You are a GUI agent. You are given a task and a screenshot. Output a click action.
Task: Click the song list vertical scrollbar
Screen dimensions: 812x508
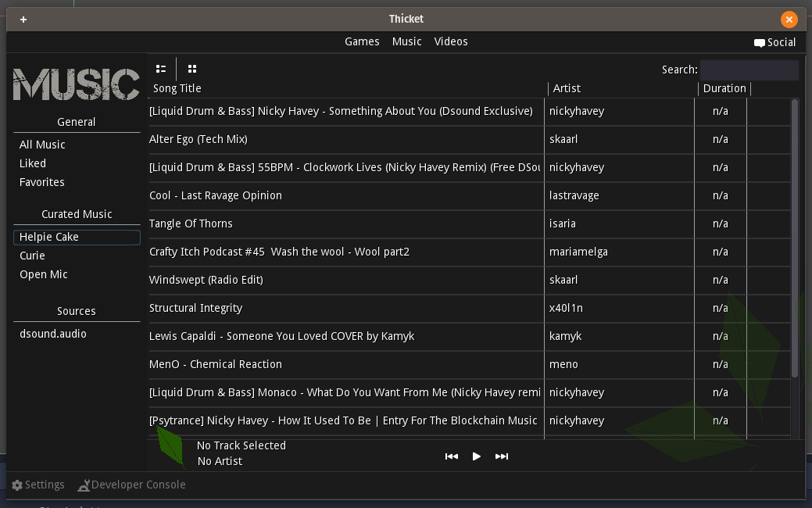[795, 234]
